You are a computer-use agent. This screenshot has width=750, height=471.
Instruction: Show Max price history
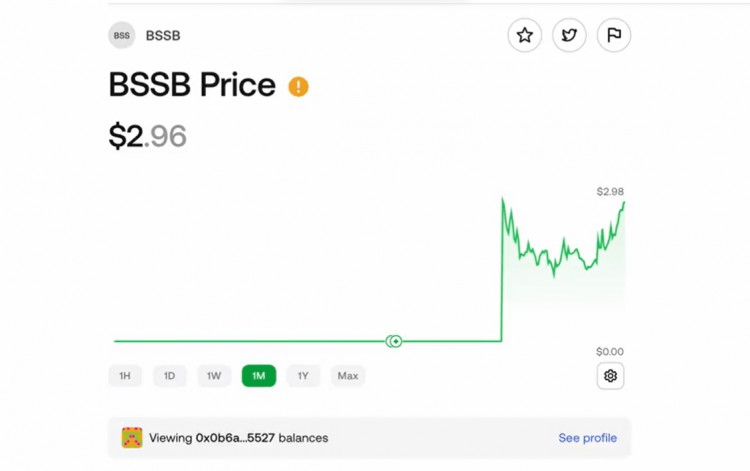pos(348,376)
